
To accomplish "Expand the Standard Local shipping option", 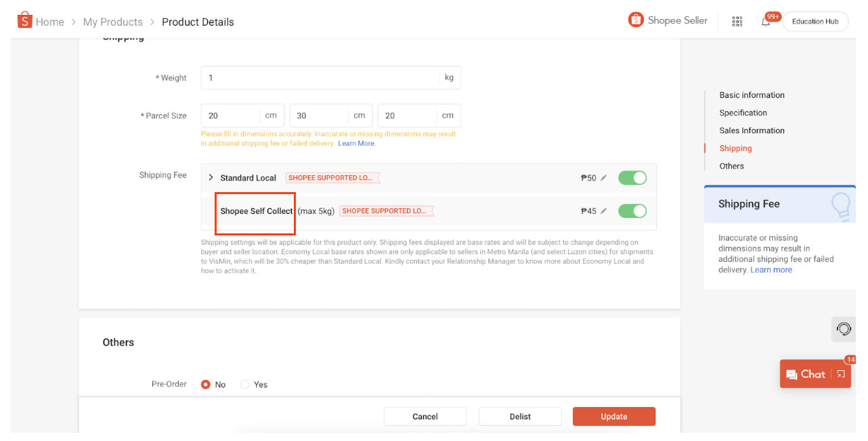I will [211, 177].
